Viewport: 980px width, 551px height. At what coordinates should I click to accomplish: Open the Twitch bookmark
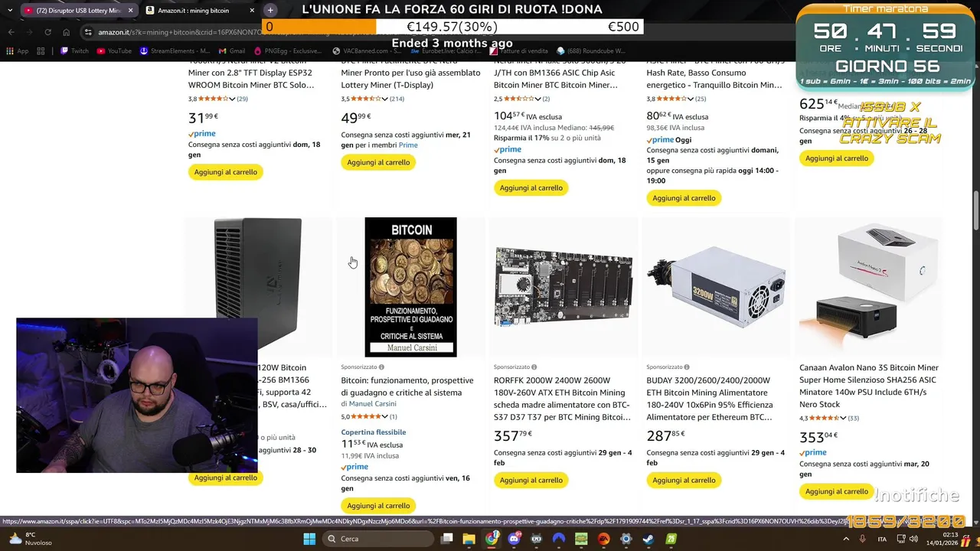[74, 51]
